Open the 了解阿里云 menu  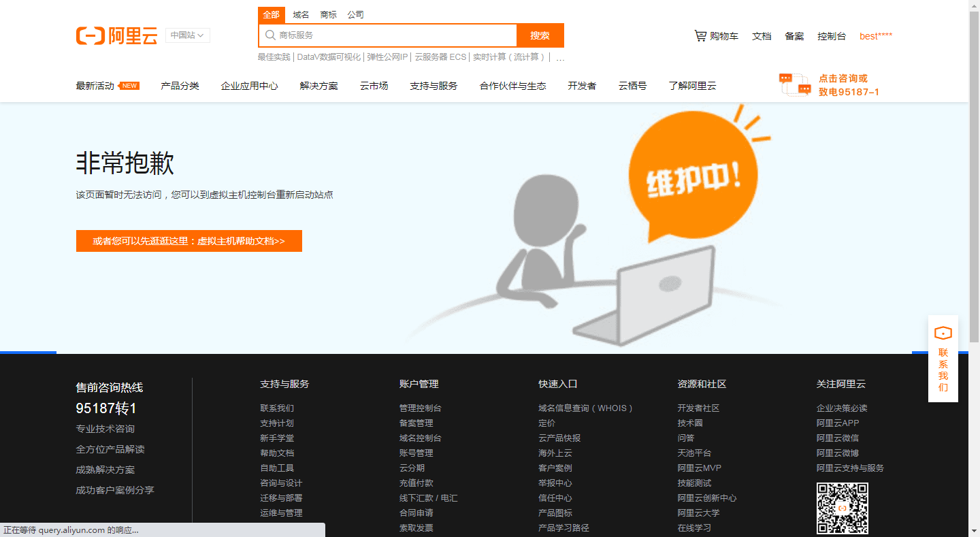(692, 86)
